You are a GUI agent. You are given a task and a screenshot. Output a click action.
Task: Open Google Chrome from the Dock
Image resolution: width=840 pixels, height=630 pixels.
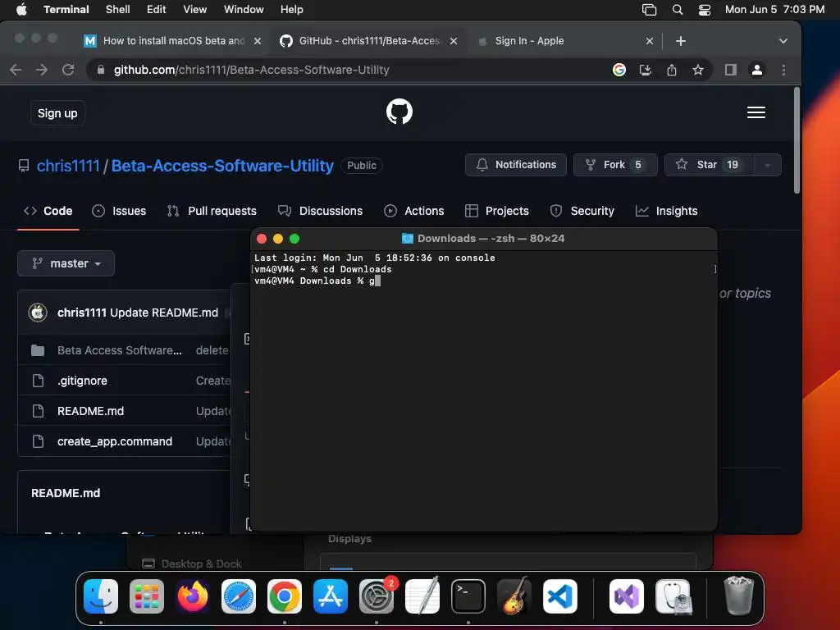click(285, 596)
